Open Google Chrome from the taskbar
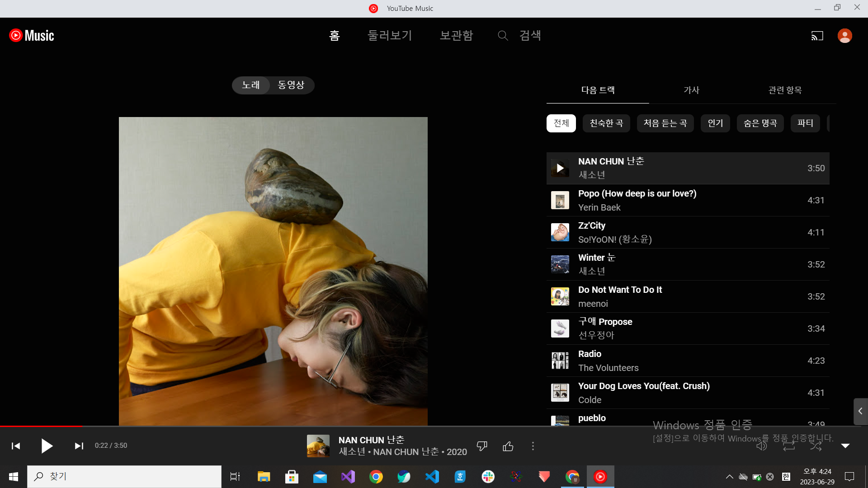Image resolution: width=868 pixels, height=488 pixels. click(376, 477)
